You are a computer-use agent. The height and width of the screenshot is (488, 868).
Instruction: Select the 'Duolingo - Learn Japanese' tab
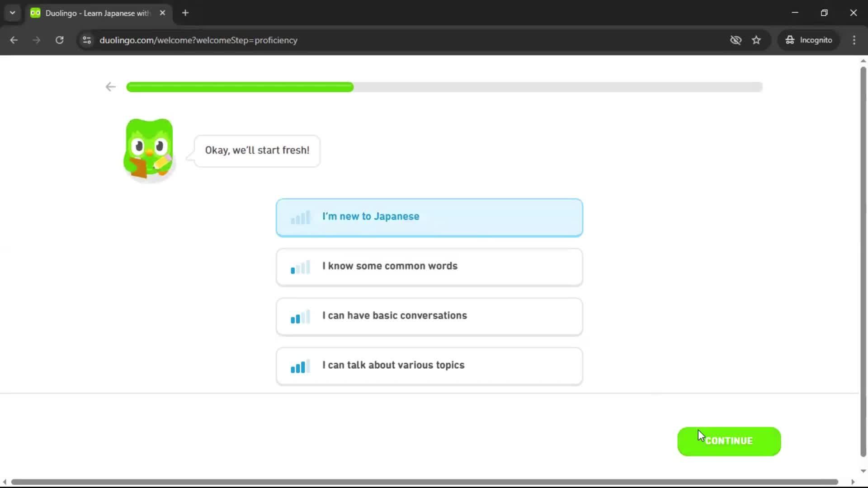click(90, 13)
